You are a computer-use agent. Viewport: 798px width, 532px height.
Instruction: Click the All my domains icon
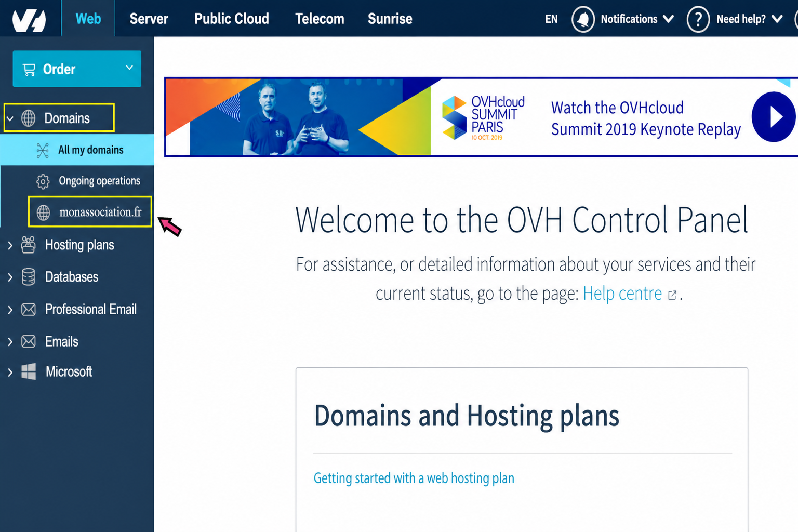click(43, 150)
